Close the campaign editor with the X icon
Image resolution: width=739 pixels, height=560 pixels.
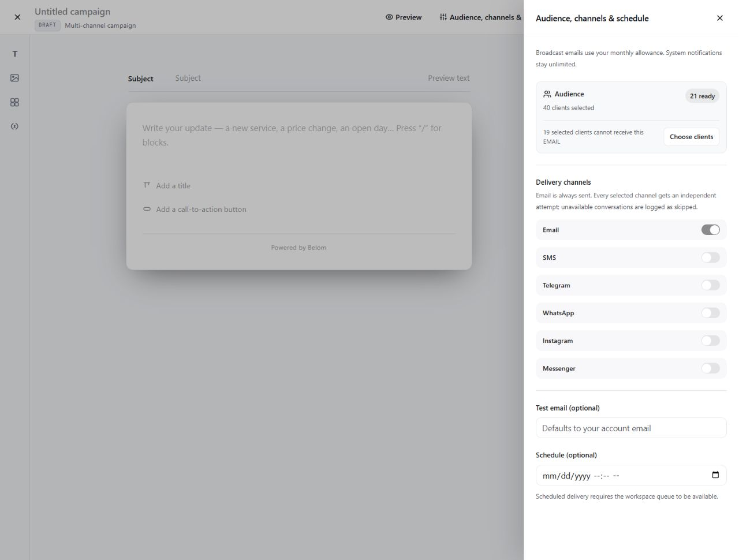click(x=17, y=17)
